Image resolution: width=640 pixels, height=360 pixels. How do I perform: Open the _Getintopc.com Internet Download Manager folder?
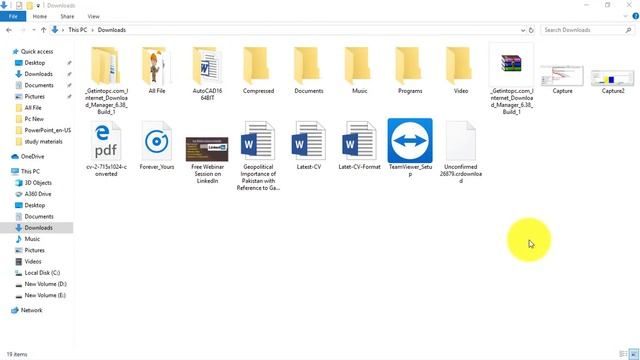tap(106, 67)
